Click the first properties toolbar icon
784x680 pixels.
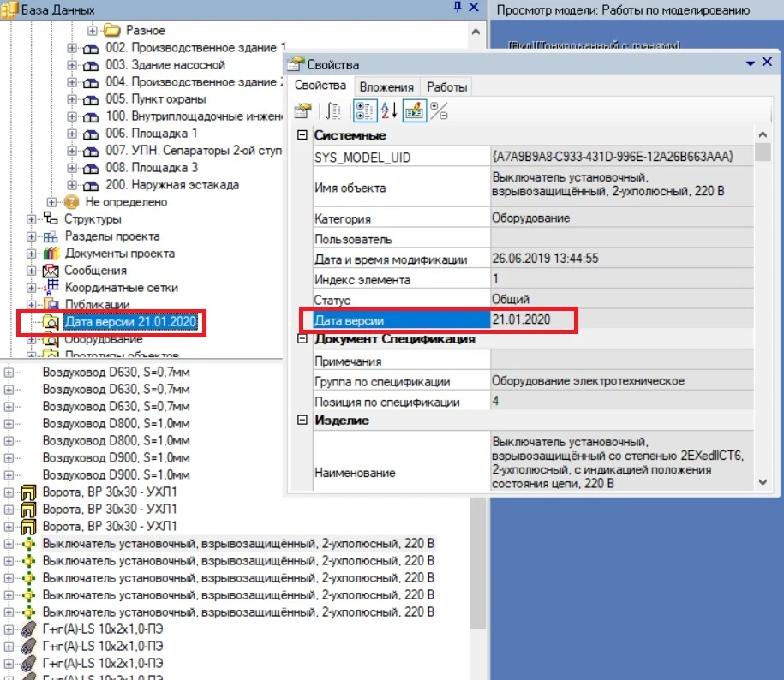(x=302, y=110)
